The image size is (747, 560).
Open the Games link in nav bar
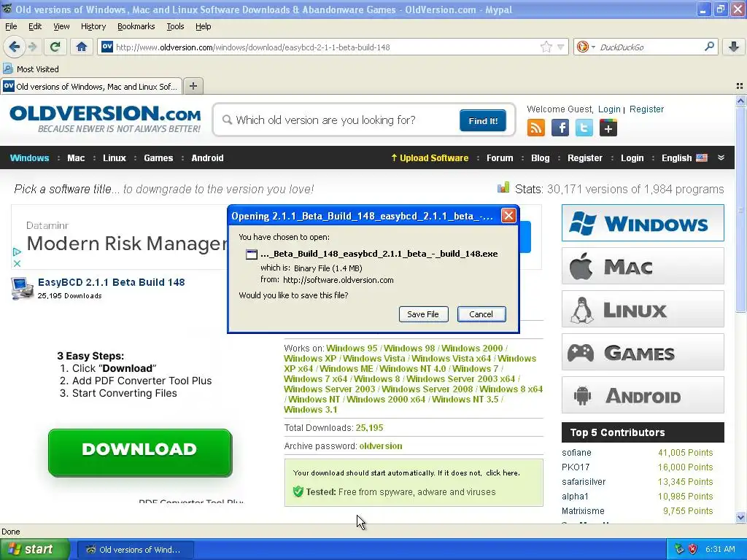(158, 158)
